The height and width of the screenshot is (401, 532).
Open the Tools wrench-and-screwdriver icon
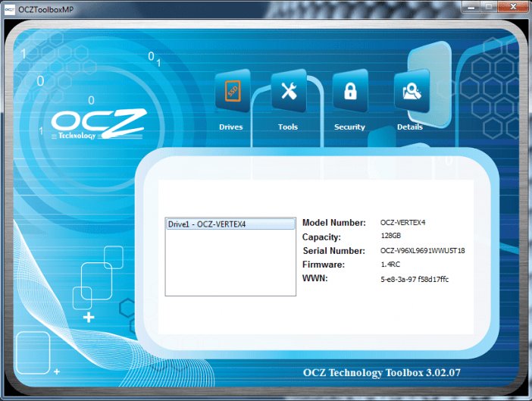click(289, 90)
